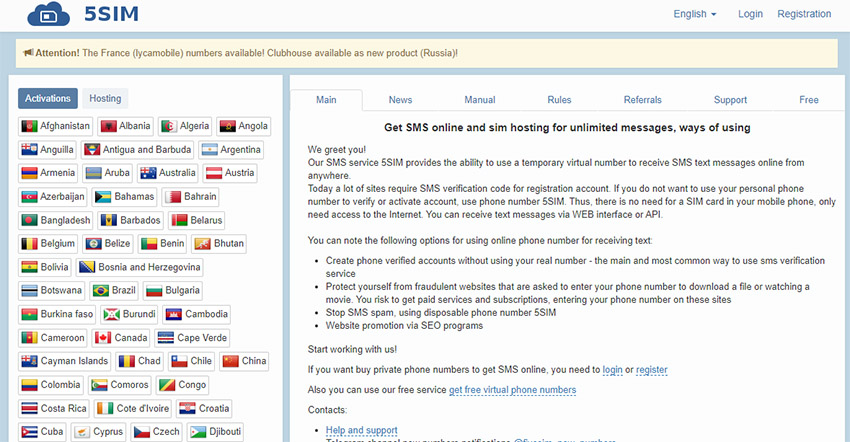Pick the Cambodia country name
850x442 pixels.
207,314
